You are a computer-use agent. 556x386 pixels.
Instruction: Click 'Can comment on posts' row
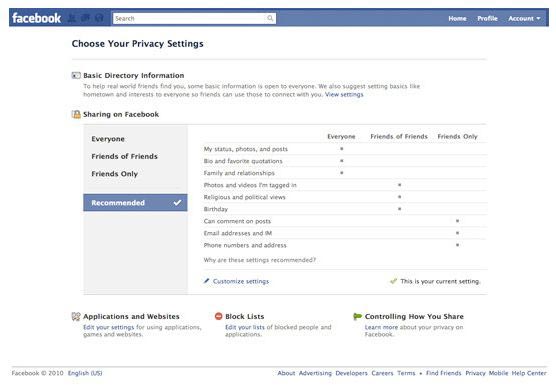coord(345,221)
